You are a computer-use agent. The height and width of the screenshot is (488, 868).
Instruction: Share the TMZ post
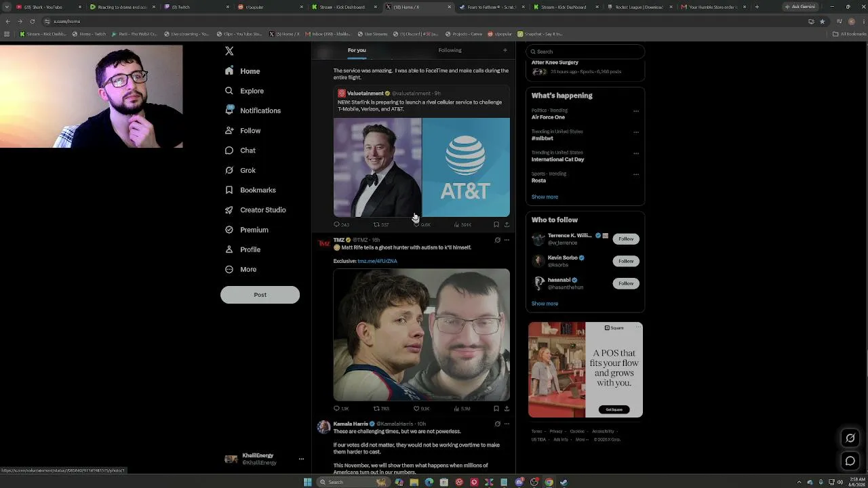507,409
